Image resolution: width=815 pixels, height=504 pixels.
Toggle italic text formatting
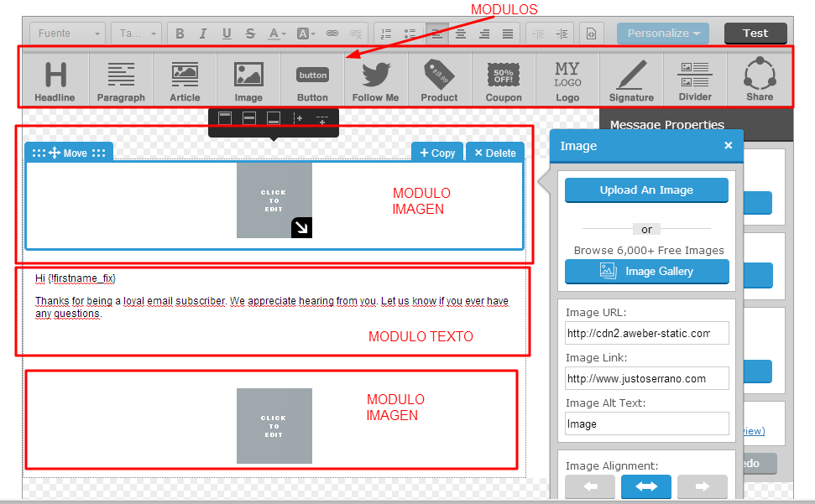pos(203,34)
